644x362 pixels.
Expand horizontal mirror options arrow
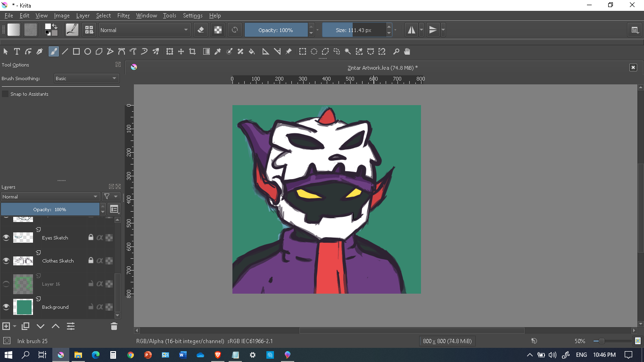click(x=421, y=30)
